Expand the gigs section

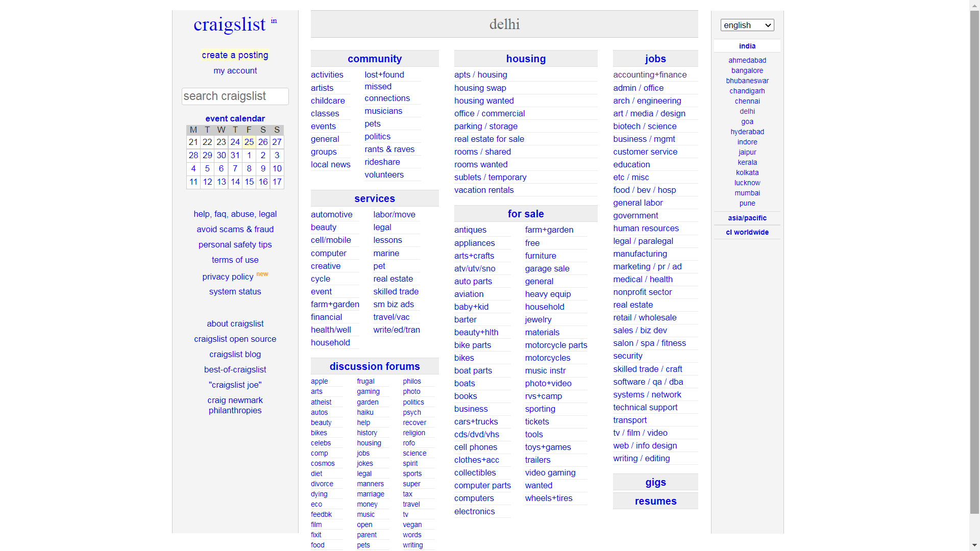click(x=655, y=482)
